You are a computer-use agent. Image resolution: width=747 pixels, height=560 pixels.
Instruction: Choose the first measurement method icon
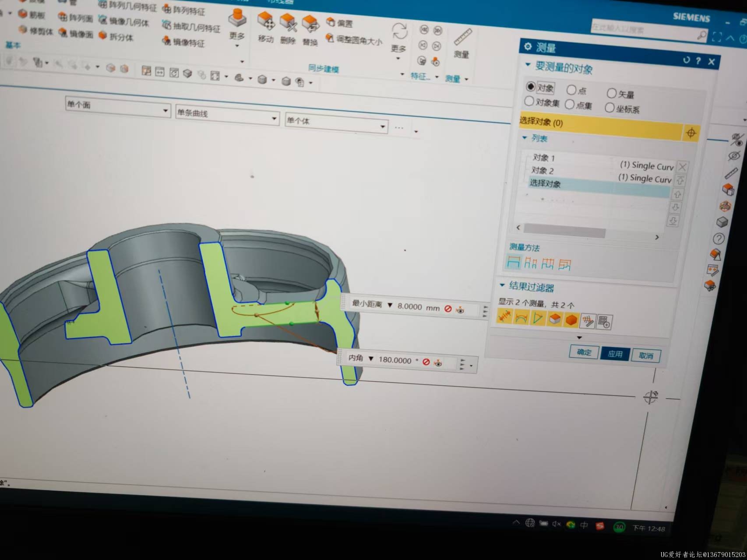(513, 262)
